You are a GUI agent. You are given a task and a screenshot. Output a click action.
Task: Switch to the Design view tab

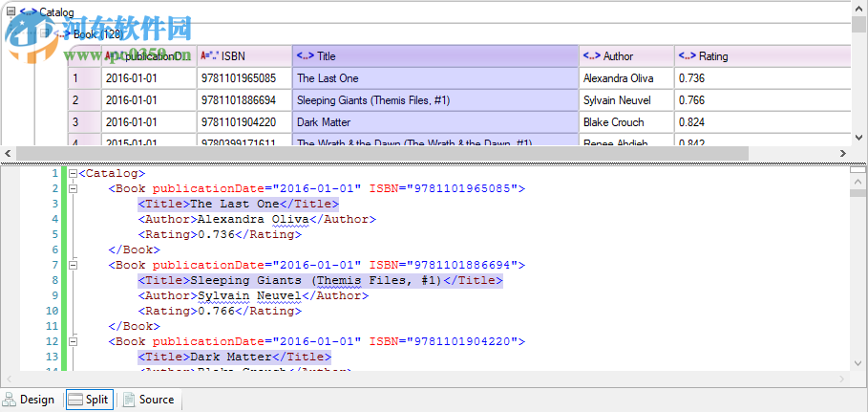coord(30,400)
